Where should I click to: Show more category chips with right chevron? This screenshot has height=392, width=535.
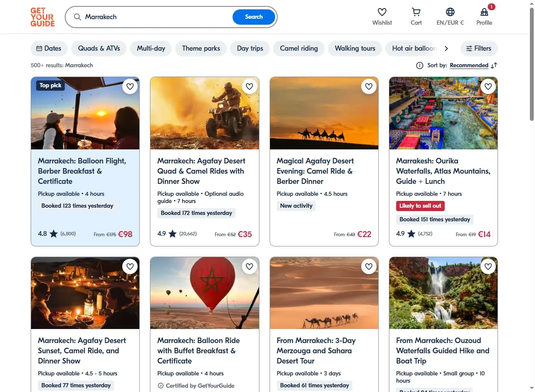pos(446,49)
